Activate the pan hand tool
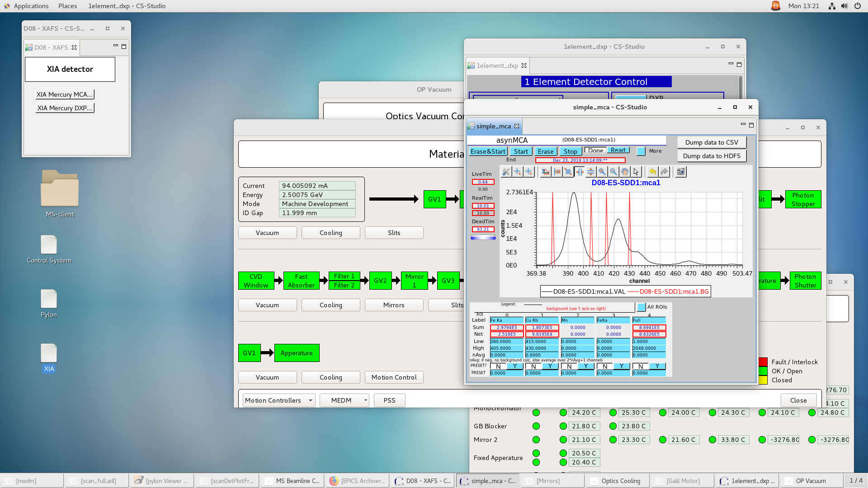This screenshot has height=488, width=868. click(625, 172)
